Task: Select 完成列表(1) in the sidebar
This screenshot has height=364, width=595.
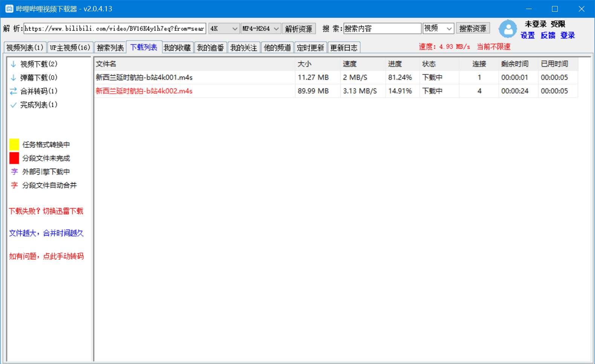Action: (39, 105)
